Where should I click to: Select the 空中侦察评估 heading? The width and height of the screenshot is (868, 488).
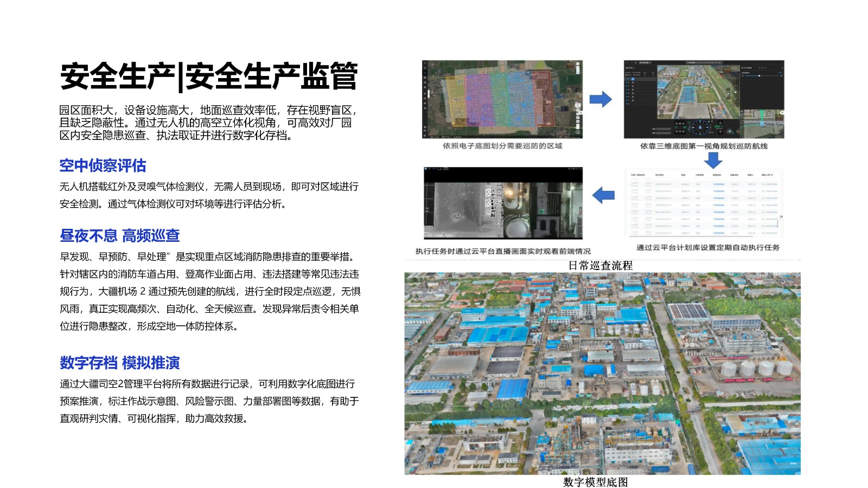pos(103,165)
